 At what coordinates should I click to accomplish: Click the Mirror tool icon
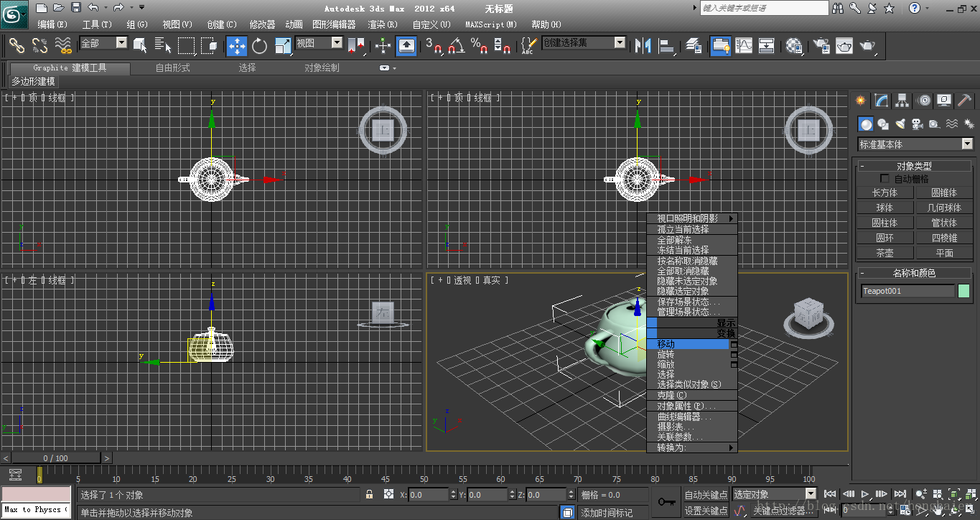643,46
